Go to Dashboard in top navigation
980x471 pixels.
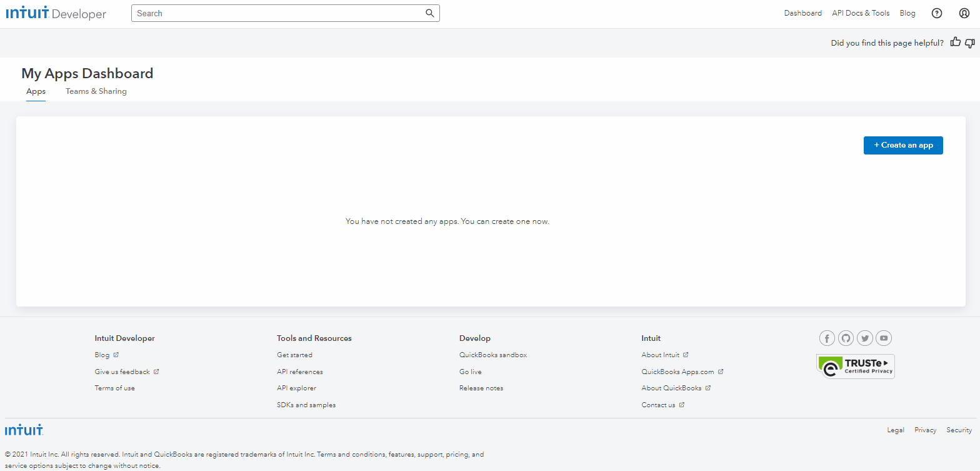[x=802, y=13]
